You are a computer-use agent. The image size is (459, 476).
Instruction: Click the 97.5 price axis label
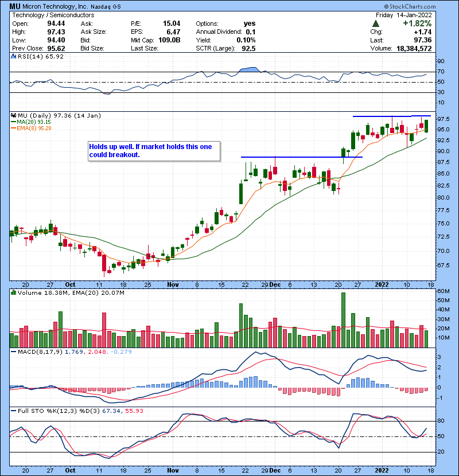click(443, 119)
